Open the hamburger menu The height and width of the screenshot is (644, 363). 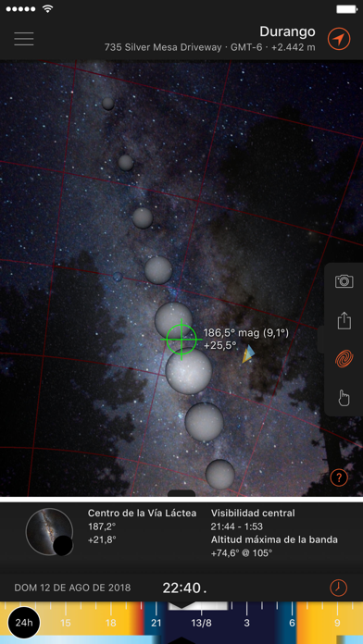point(24,39)
